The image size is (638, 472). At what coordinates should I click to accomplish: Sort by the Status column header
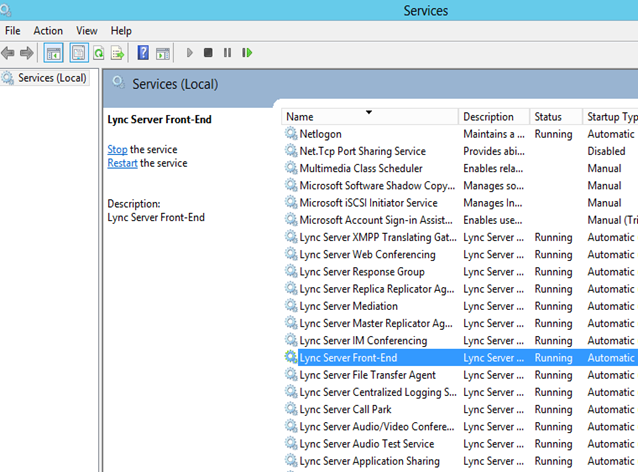556,117
